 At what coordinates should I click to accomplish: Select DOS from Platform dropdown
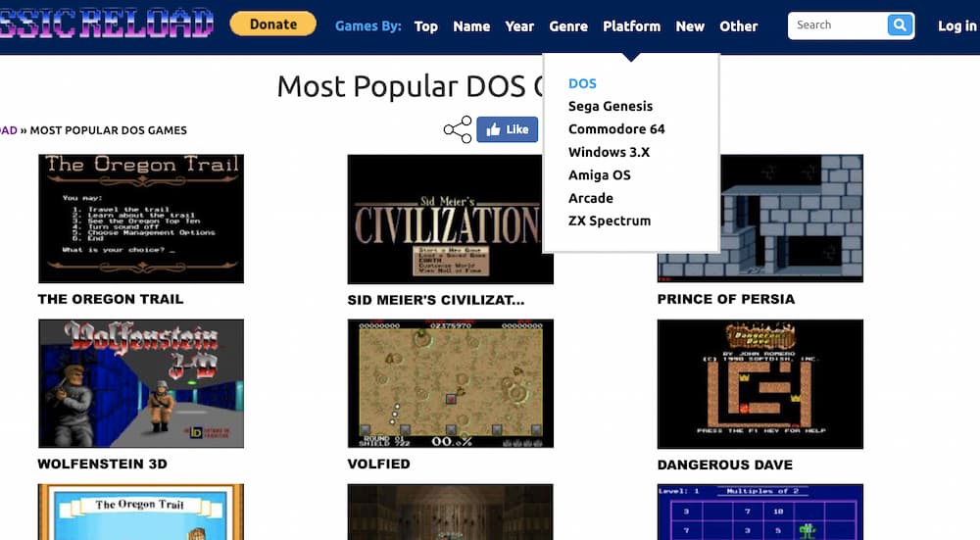[582, 83]
